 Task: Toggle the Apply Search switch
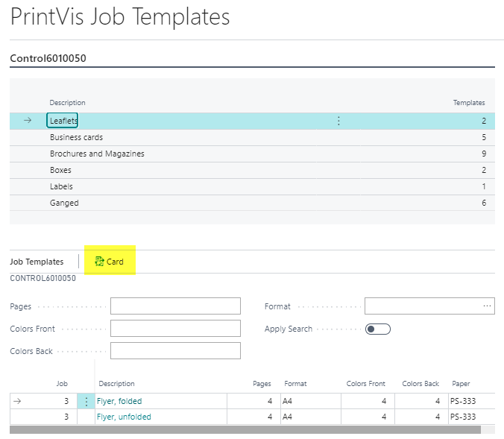pyautogui.click(x=378, y=329)
